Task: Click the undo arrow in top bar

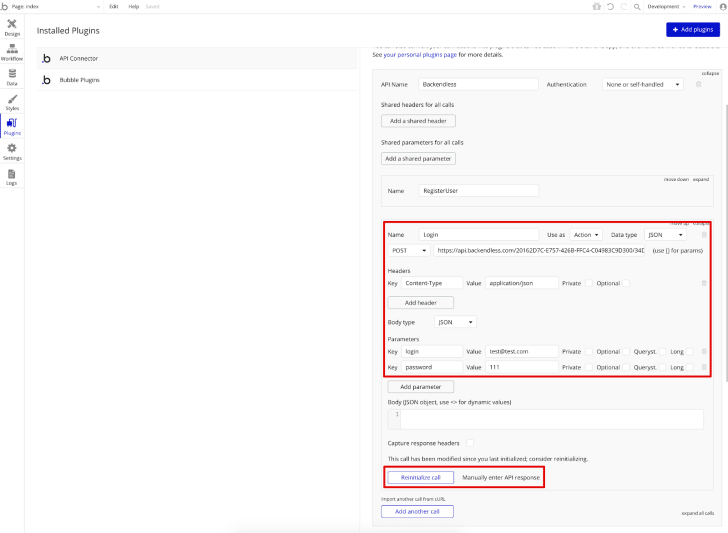Action: pos(610,6)
